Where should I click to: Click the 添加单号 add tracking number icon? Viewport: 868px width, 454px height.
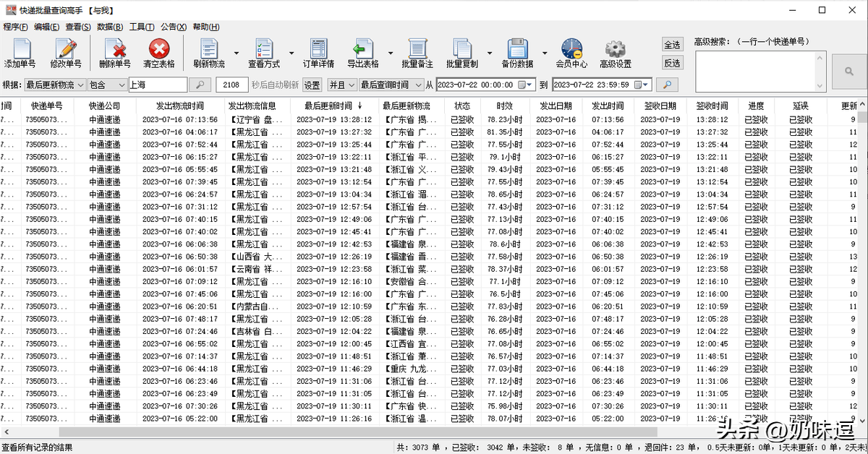[20, 53]
